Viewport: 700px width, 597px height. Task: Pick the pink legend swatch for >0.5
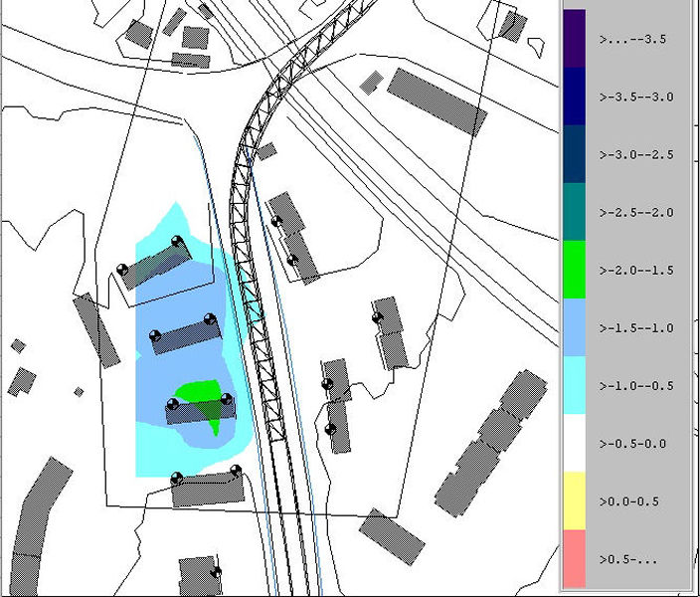(574, 558)
